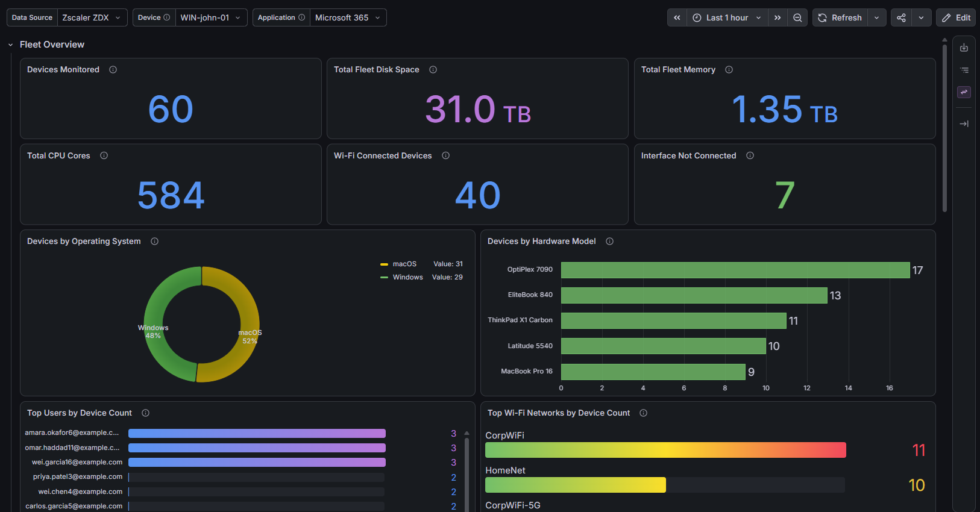Click the 40 Wi-Fi Connected Devices value
Screen dimensions: 980x512
tap(478, 195)
